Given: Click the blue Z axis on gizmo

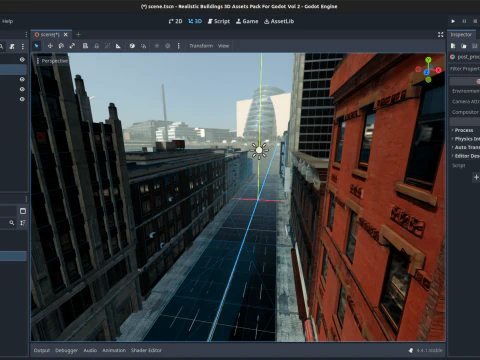Looking at the screenshot, I should point(426,72).
